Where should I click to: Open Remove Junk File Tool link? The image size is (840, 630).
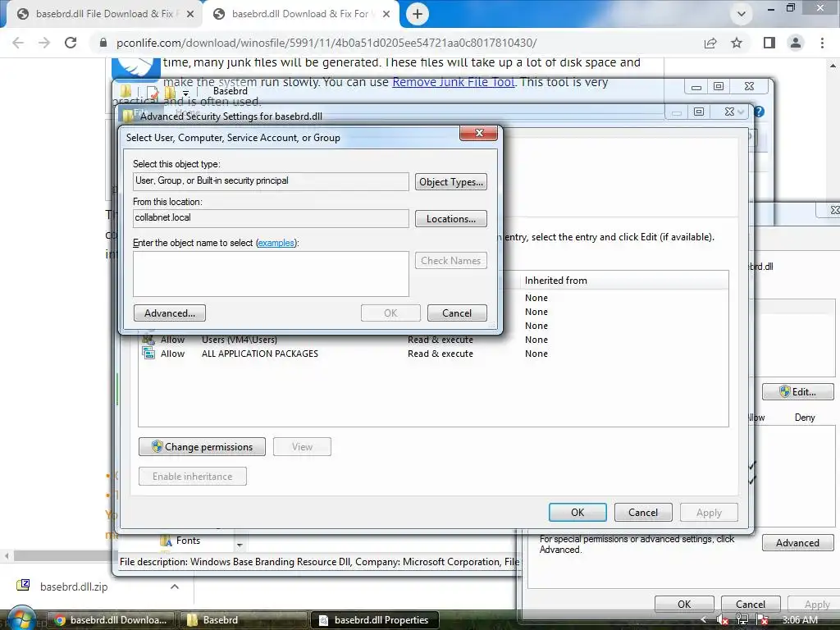pyautogui.click(x=453, y=82)
